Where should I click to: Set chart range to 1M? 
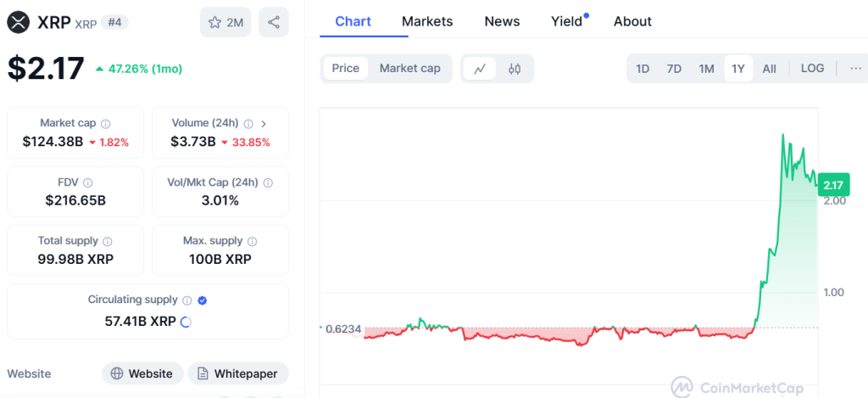pos(706,69)
